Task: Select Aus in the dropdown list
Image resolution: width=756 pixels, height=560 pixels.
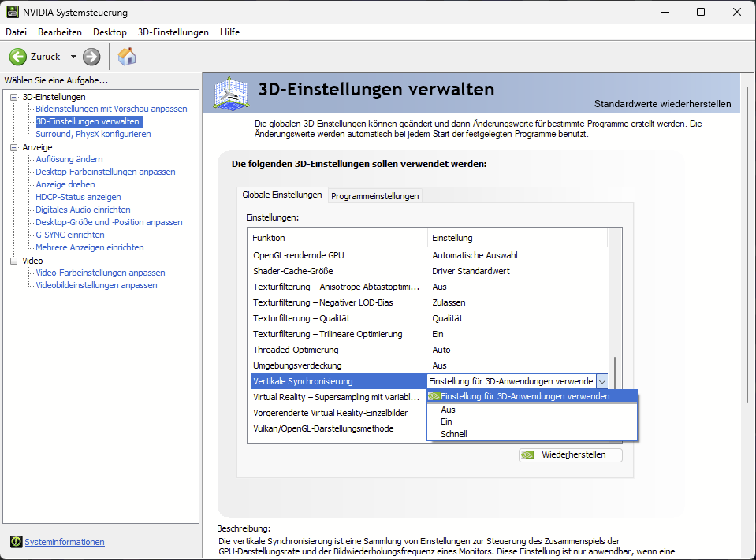Action: [532, 410]
